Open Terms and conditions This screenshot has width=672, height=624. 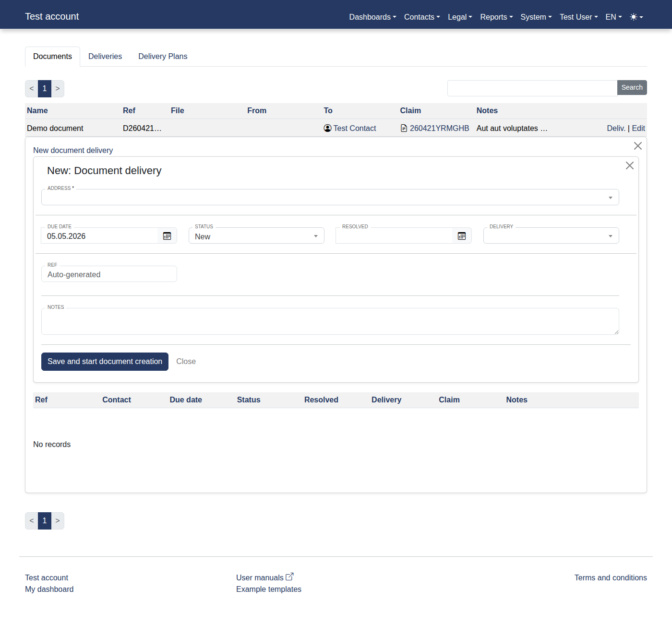tap(610, 577)
